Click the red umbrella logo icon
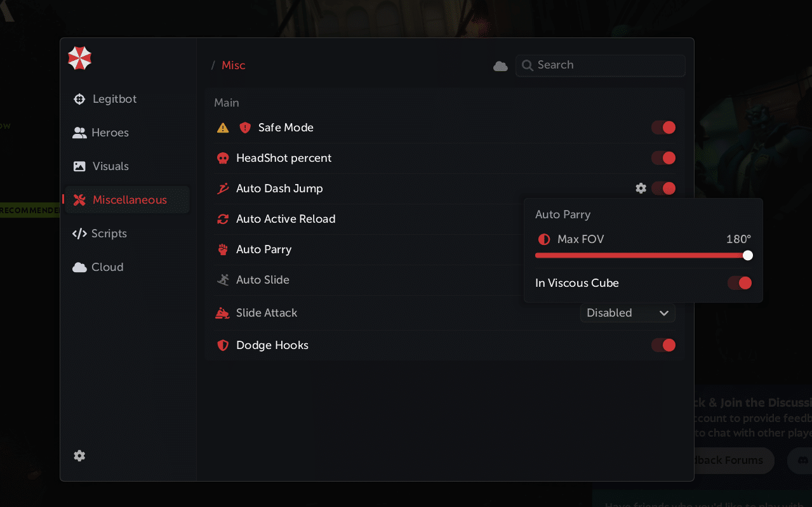Image resolution: width=812 pixels, height=507 pixels. pyautogui.click(x=80, y=58)
